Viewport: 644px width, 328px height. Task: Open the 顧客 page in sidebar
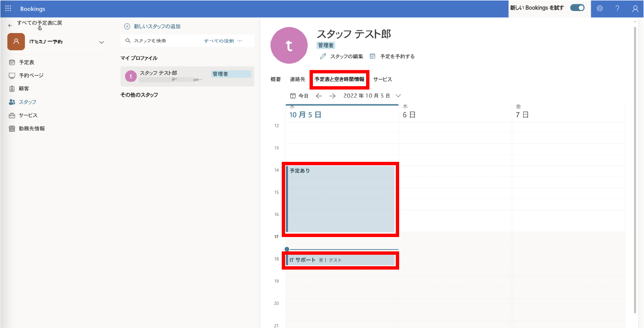pyautogui.click(x=24, y=89)
